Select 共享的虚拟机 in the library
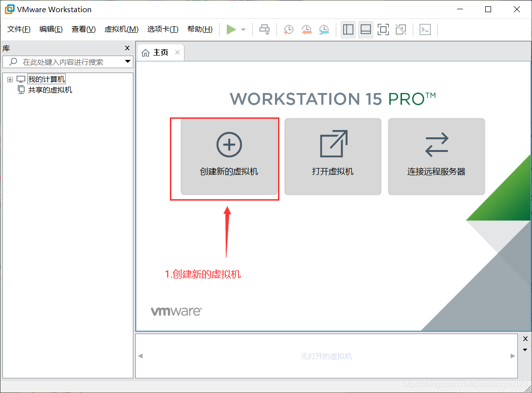This screenshot has height=393, width=532. tap(50, 90)
